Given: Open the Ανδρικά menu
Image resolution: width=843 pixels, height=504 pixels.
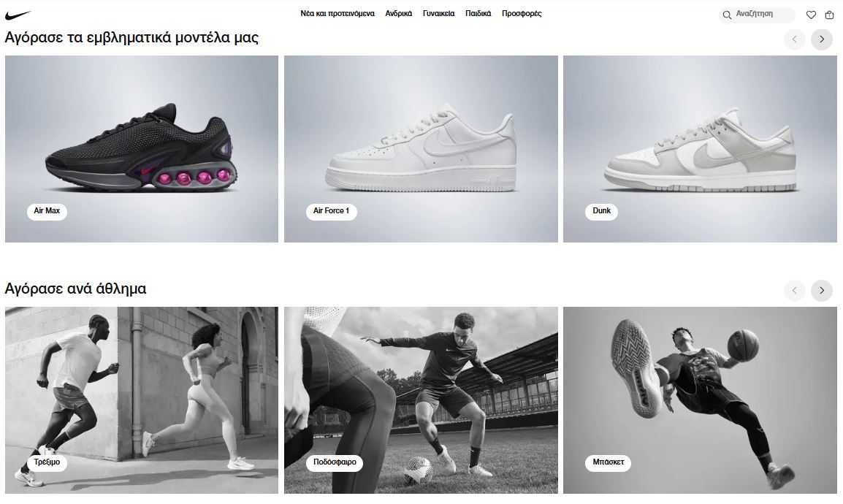Looking at the screenshot, I should pos(398,13).
